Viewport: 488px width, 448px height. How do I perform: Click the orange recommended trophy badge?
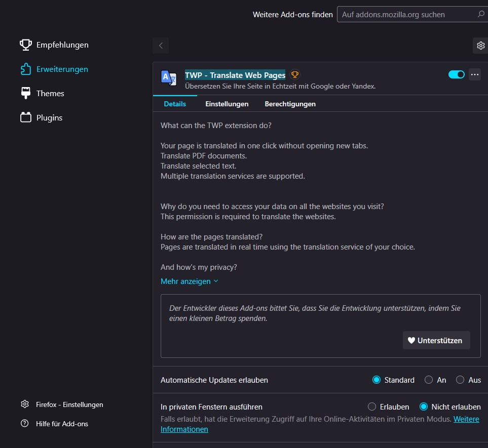(295, 75)
